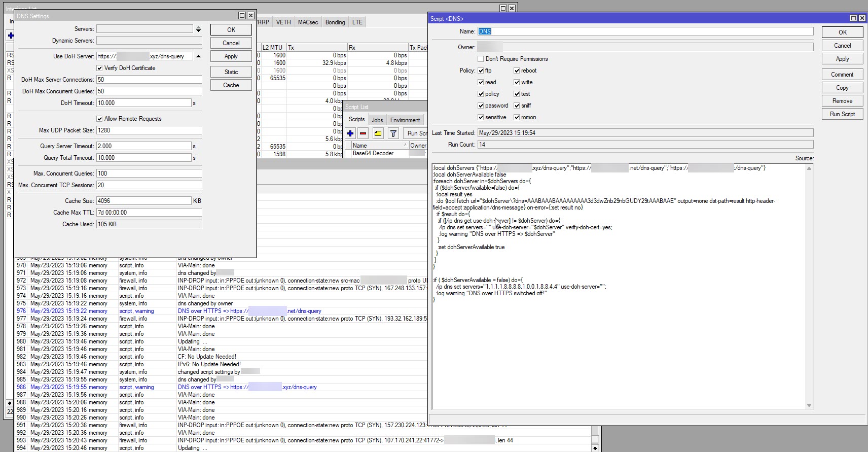Maximize the Script DNS window
868x452 pixels.
[853, 18]
